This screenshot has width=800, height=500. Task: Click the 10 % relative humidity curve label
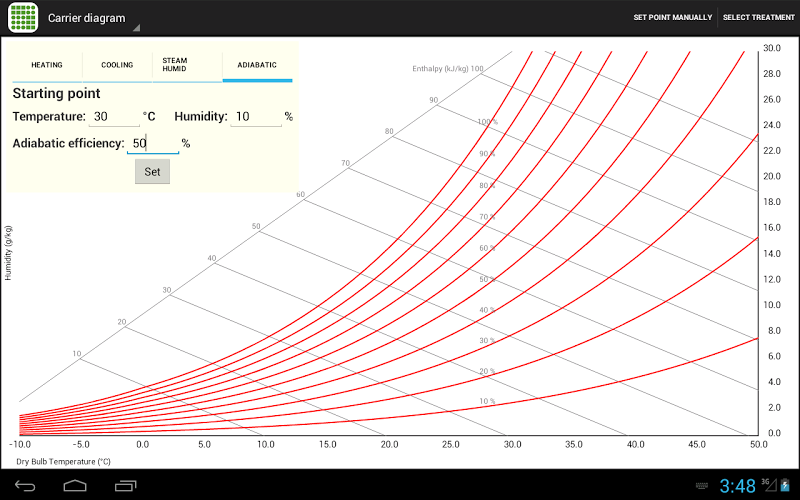[x=487, y=402]
